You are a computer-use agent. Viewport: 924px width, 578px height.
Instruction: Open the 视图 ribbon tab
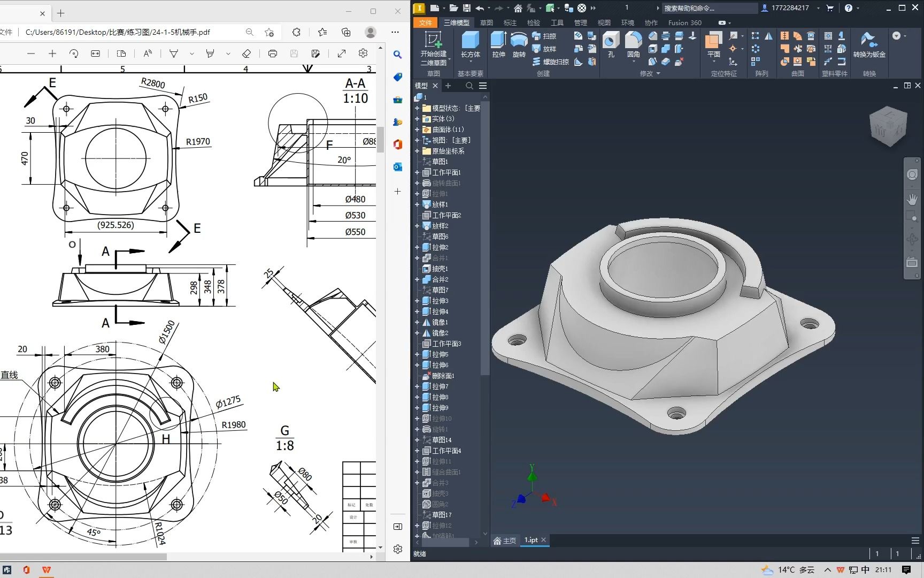[x=604, y=22]
